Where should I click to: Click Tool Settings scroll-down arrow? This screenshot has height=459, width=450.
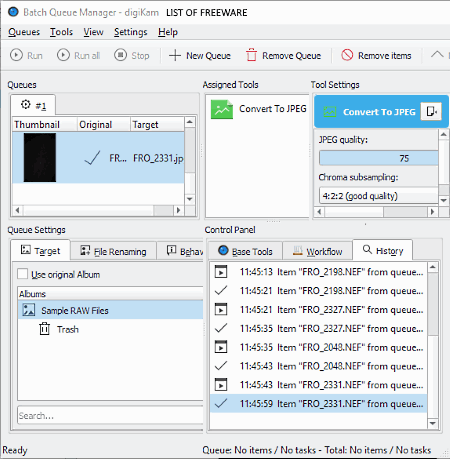[x=443, y=200]
